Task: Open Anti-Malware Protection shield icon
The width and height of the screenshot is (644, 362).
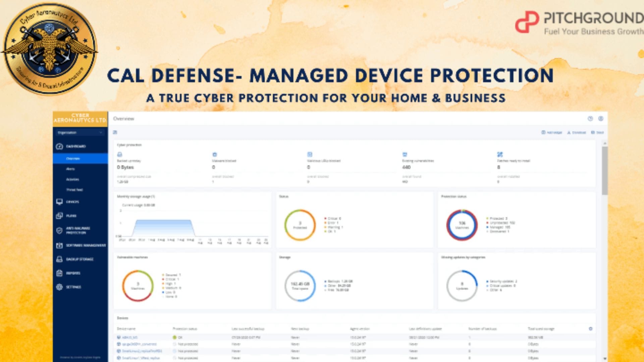Action: [59, 230]
